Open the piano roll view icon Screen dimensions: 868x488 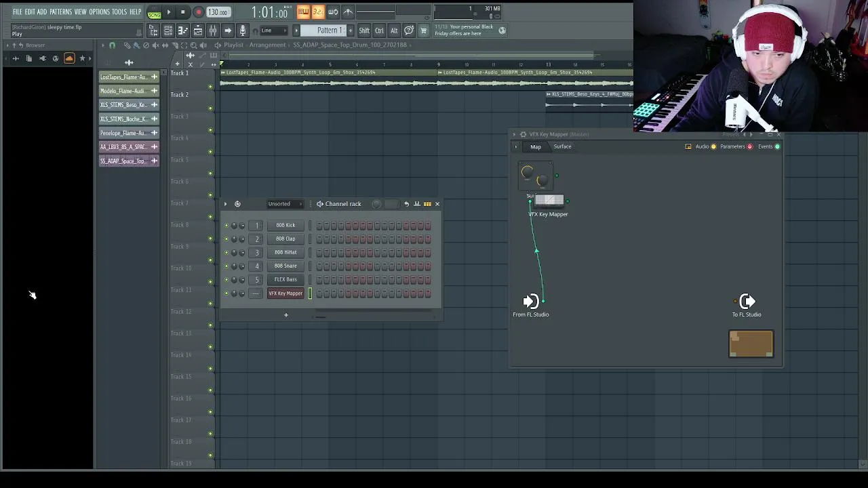(182, 30)
